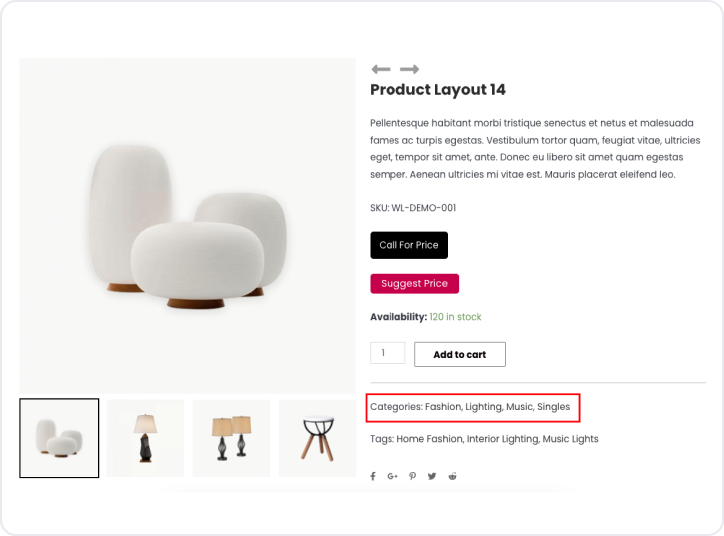Select the pair of lamps thumbnail
The image size is (724, 536).
[x=231, y=438]
